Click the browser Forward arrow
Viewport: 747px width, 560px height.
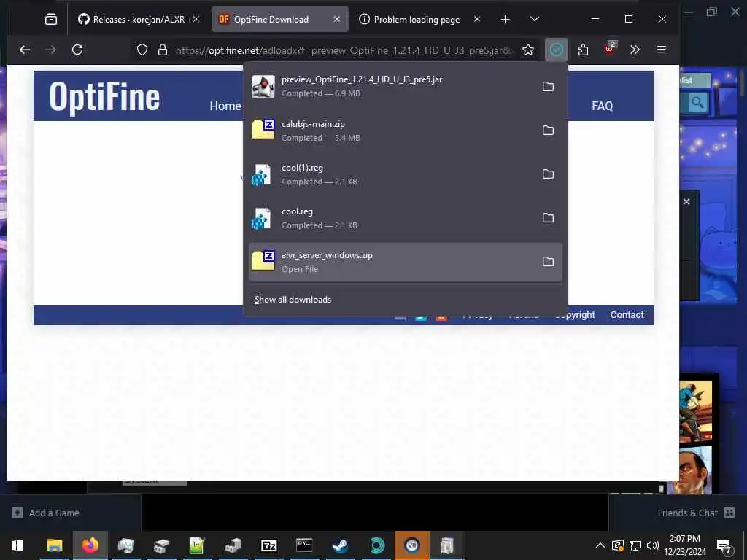[51, 50]
